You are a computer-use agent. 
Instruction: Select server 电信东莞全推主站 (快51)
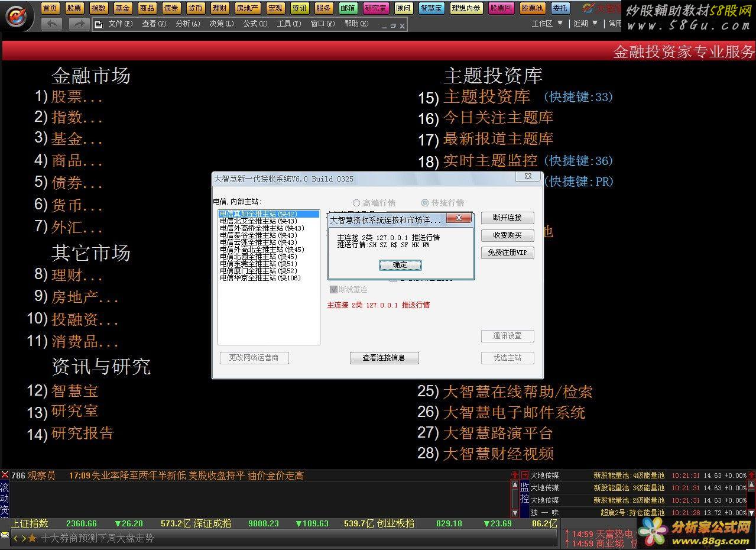tap(268, 264)
